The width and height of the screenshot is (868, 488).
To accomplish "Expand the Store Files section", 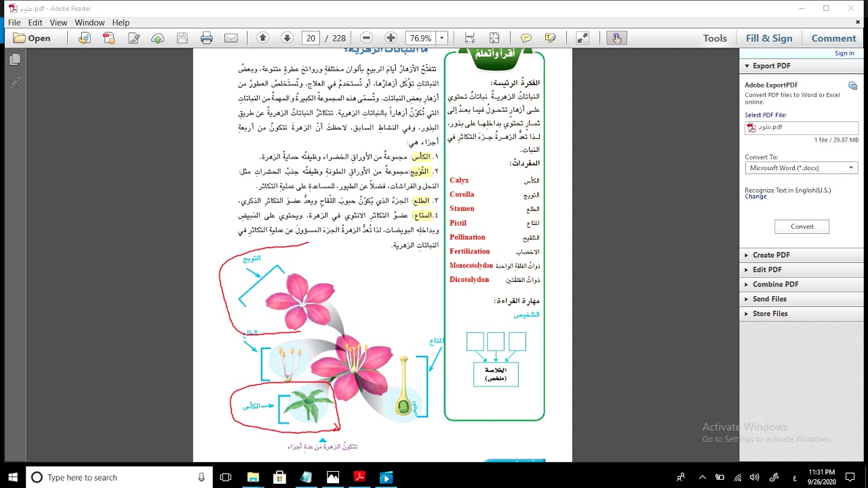I will (x=803, y=314).
